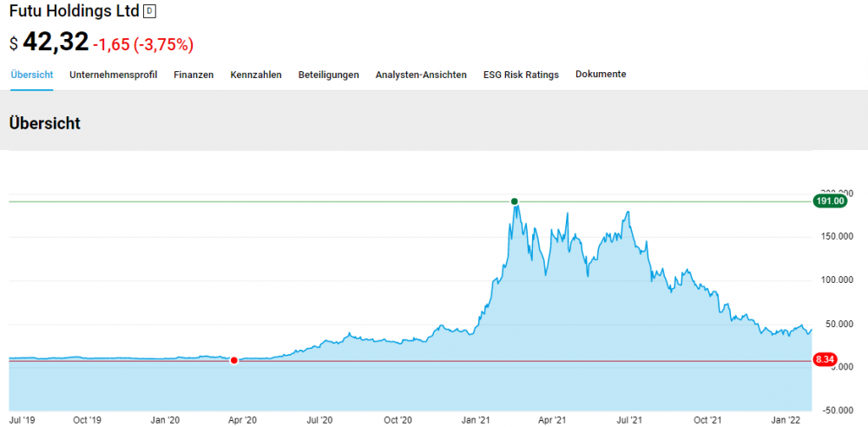Open the Analysten-Ansichten tab
868x427 pixels.
click(x=421, y=75)
